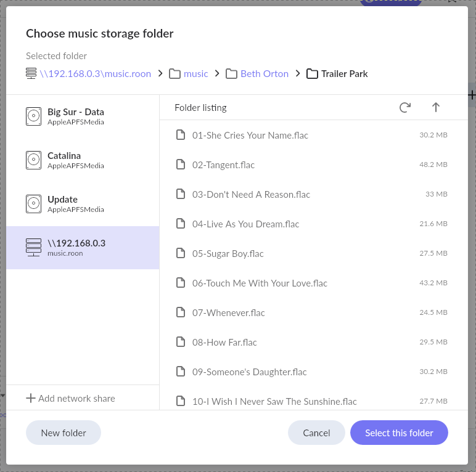Viewport: 476px width, 472px height.
Task: Click the Selected folder label
Action: (57, 56)
